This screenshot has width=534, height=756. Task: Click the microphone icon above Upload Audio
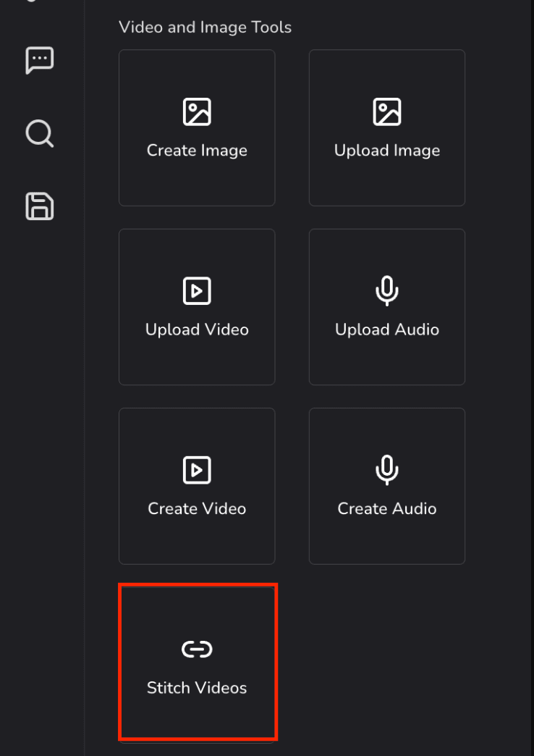(387, 291)
